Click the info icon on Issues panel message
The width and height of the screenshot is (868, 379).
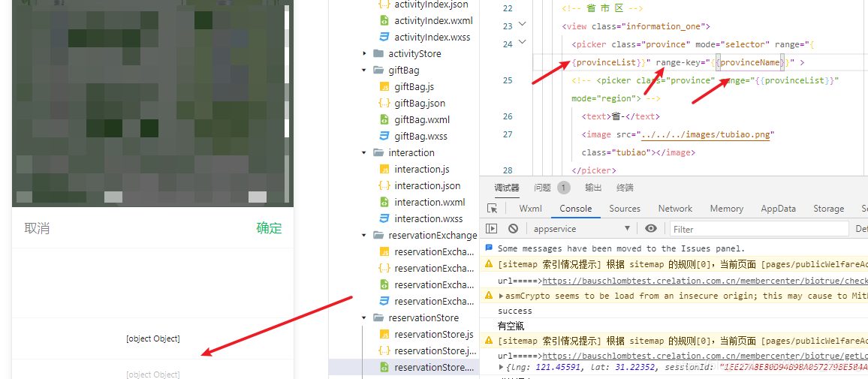pos(489,248)
